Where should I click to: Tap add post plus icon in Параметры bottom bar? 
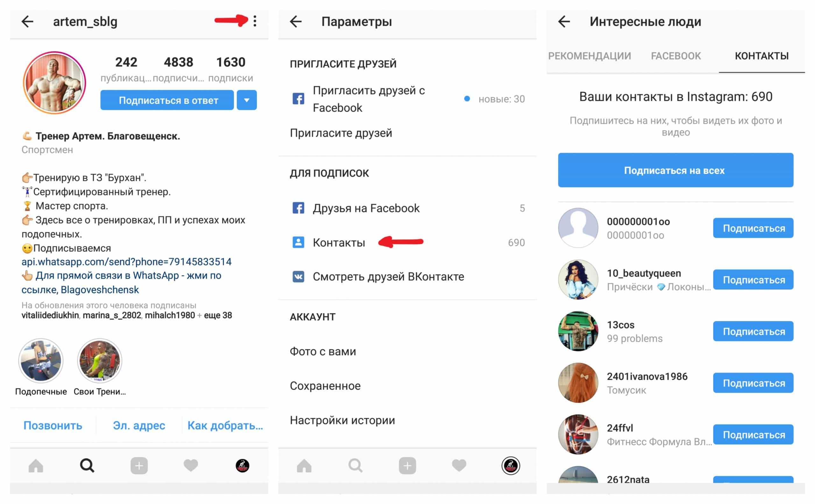coord(407,466)
